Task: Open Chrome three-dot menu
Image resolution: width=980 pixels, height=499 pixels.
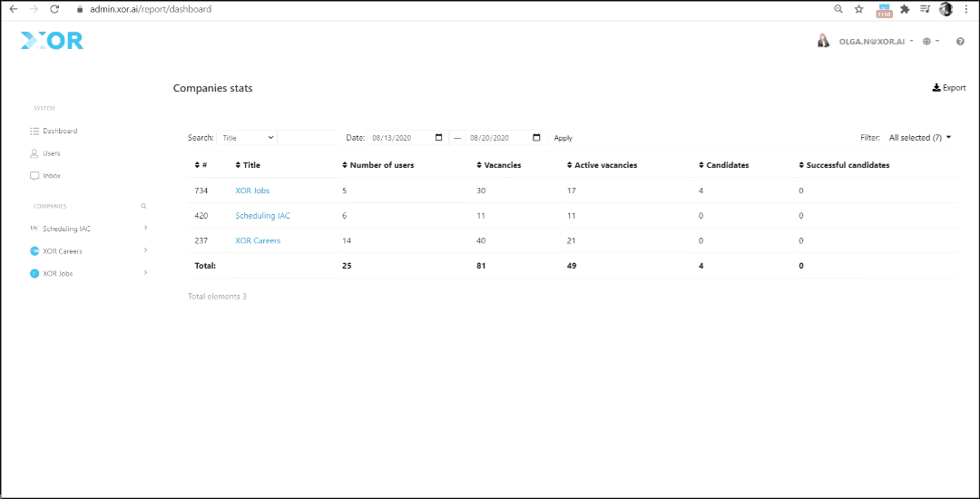Action: [967, 9]
